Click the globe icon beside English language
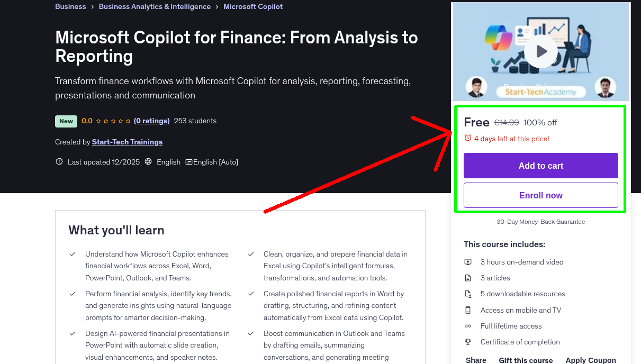The height and width of the screenshot is (364, 641). (150, 161)
